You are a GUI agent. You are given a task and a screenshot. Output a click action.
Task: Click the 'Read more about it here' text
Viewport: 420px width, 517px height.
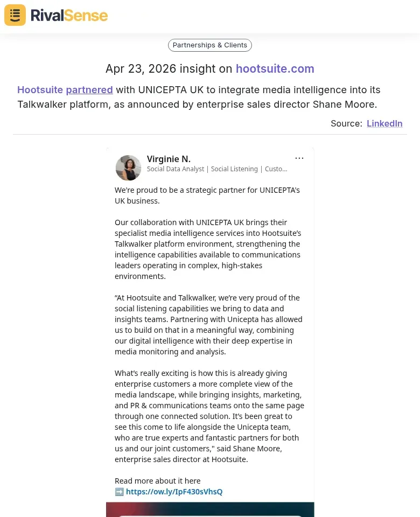[157, 480]
